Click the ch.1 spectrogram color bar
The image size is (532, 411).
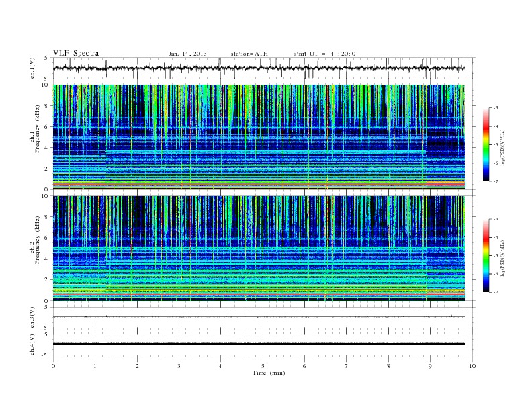coord(486,144)
